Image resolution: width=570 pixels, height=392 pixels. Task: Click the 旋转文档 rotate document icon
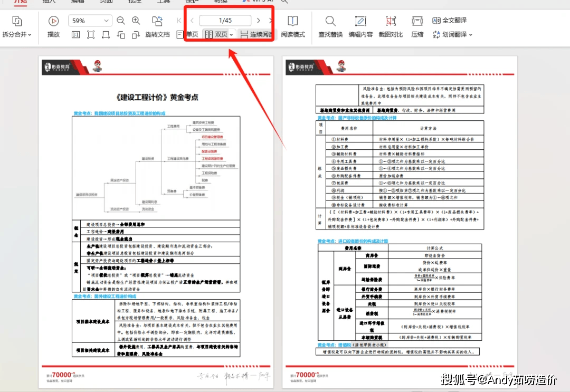(157, 21)
